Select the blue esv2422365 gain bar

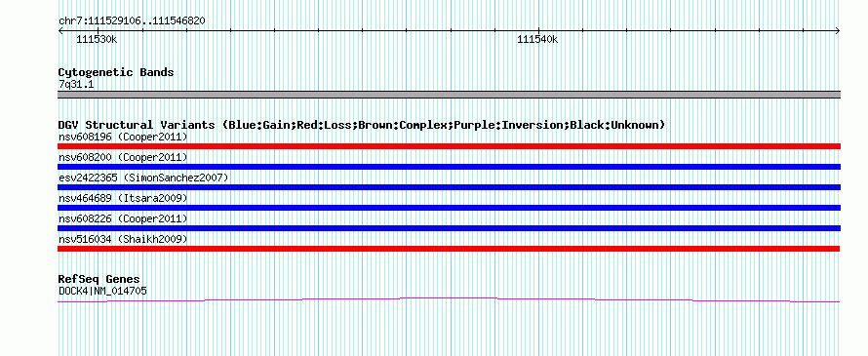coord(449,187)
